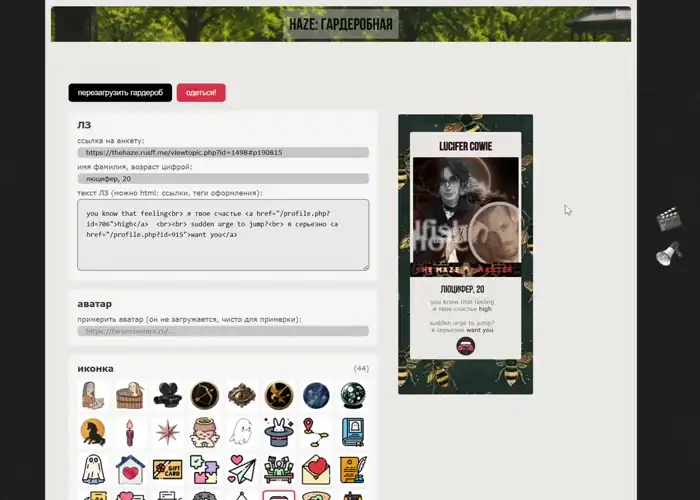Click the 'want you' link in preview
The image size is (700, 500).
pyautogui.click(x=480, y=330)
